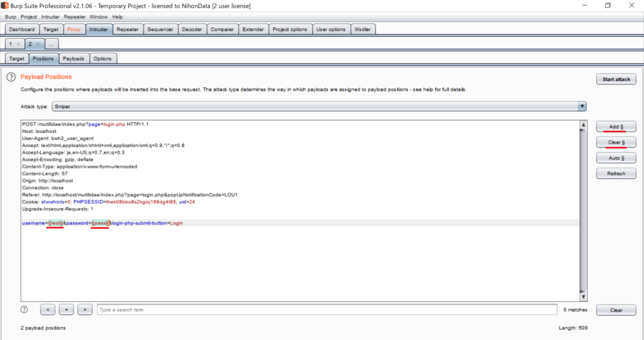Click the Referer header line
Screen dimensions: 644x340
pos(130,195)
